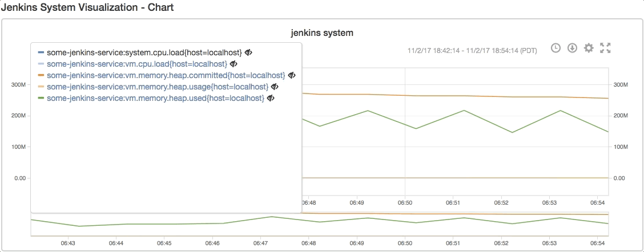Hide the vm.cpu.load series
The width and height of the screenshot is (644, 252).
(x=234, y=64)
